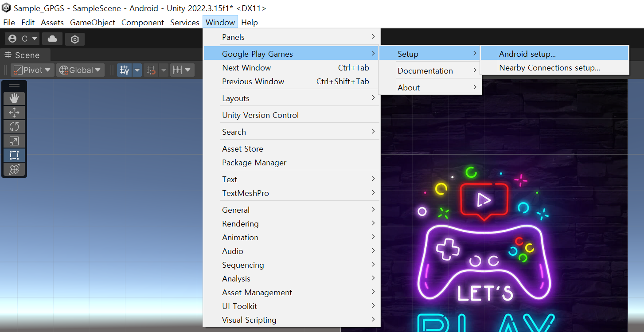Select Setup in Google Play Games submenu
This screenshot has width=644, height=332.
click(430, 54)
